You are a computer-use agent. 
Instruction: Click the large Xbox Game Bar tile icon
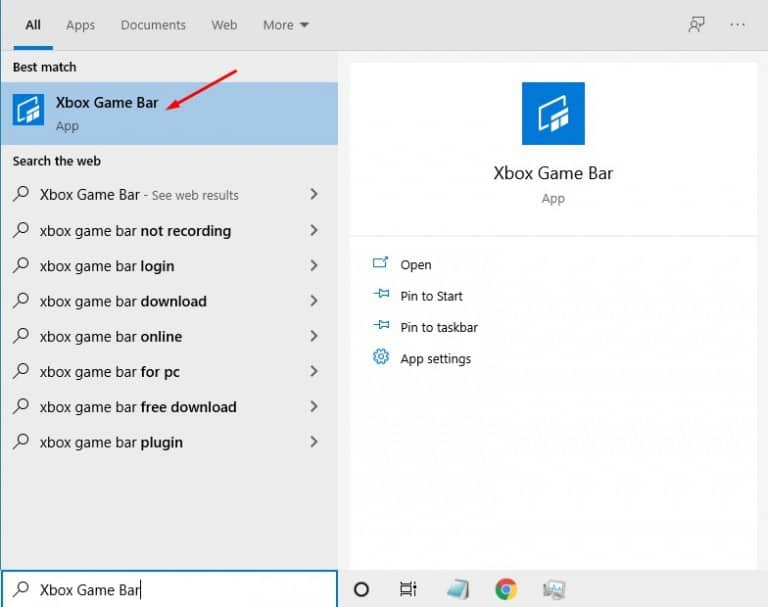(553, 113)
